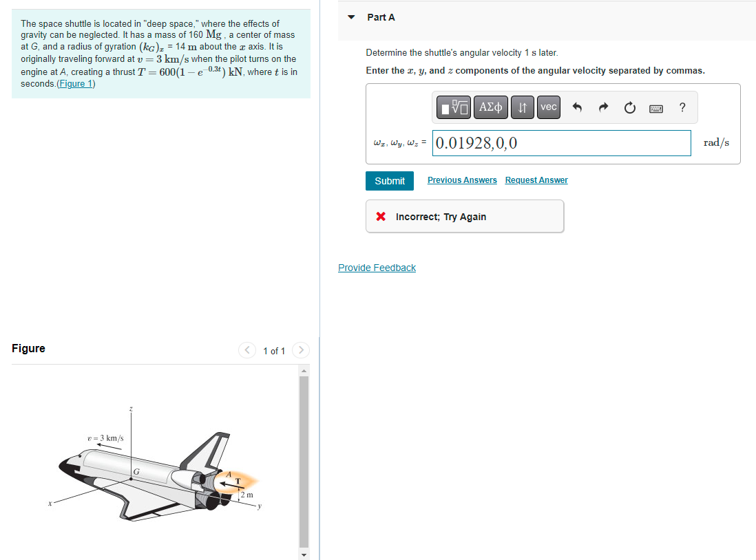Open the math templates palette
756x560 pixels.
(451, 107)
